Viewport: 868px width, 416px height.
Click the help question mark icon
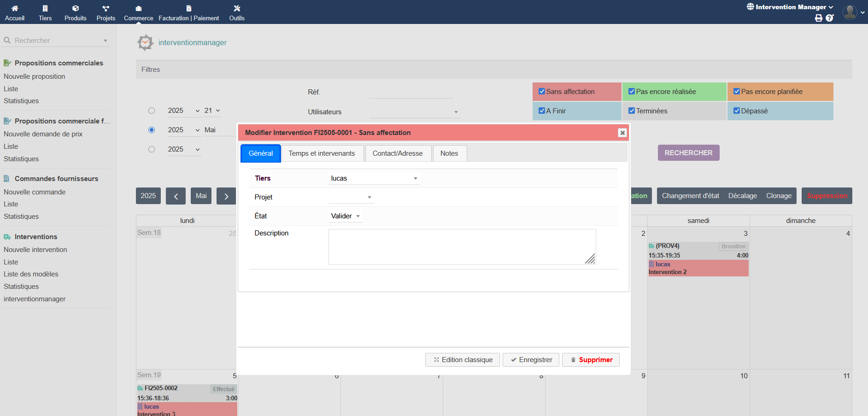click(830, 18)
